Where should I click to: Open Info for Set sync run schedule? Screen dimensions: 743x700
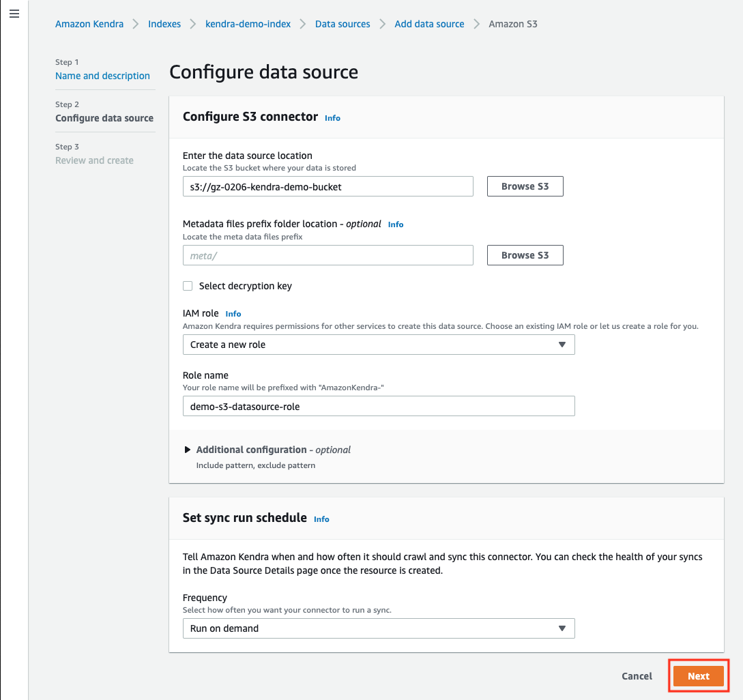[x=321, y=519]
